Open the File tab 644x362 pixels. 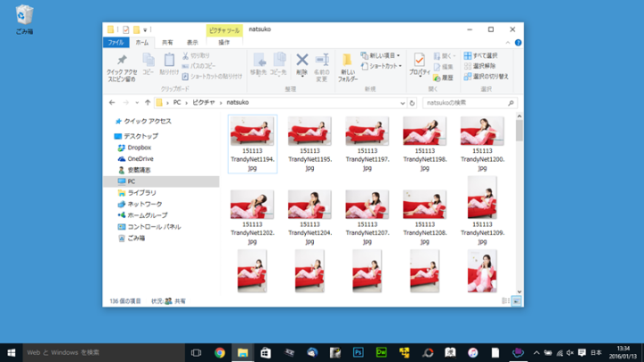pos(115,42)
